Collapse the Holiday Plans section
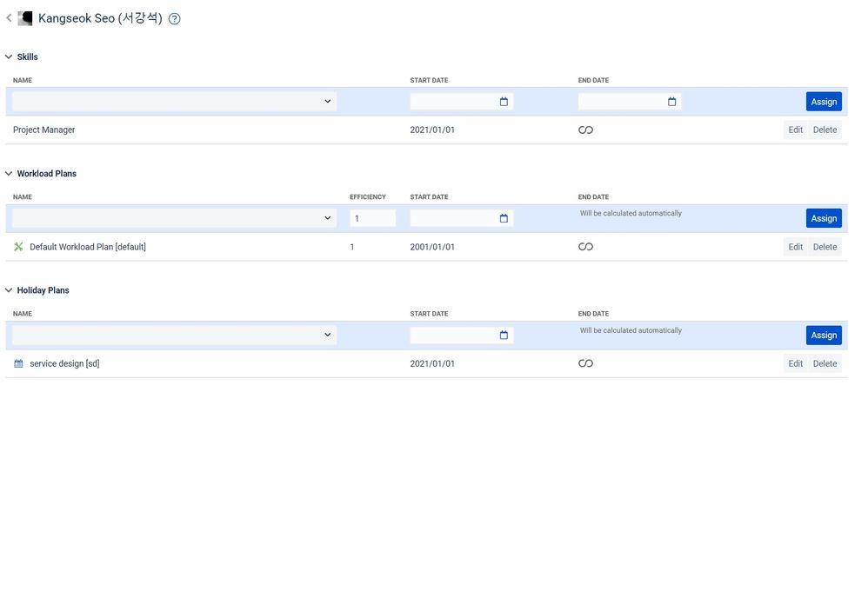This screenshot has height=605, width=868. pos(9,290)
